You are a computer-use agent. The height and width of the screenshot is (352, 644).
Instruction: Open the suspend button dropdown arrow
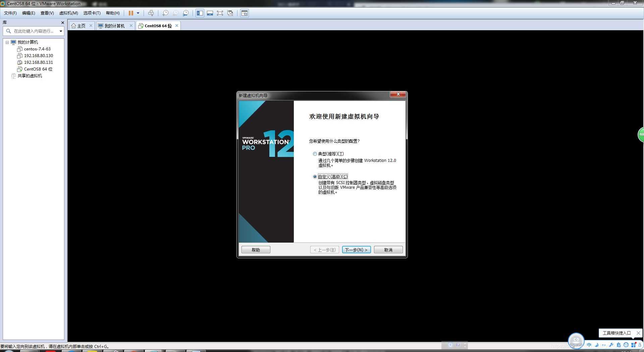[138, 13]
